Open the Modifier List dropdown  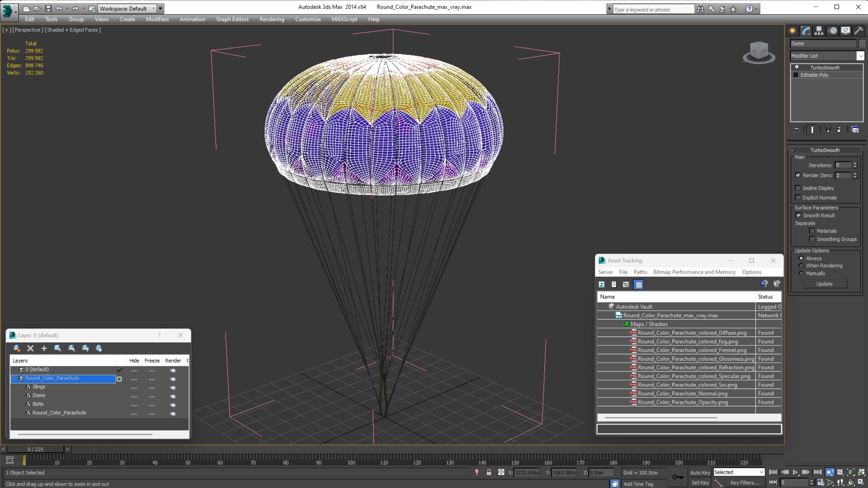tap(861, 56)
